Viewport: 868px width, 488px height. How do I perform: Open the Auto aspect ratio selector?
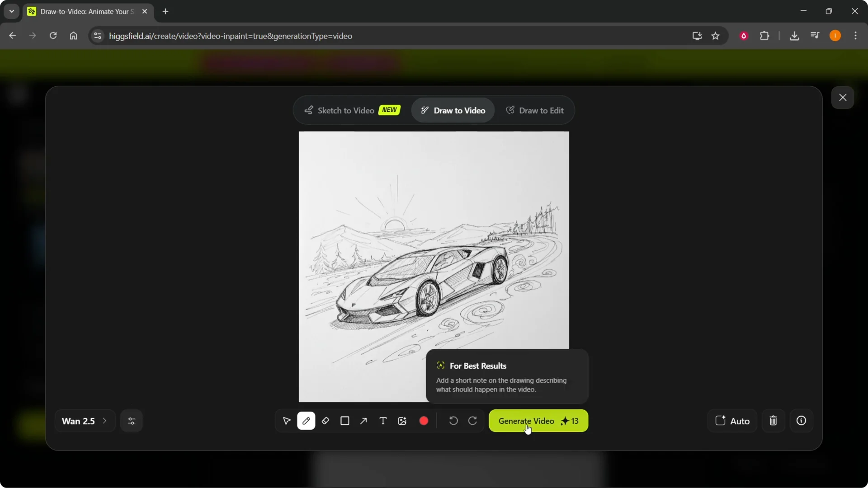click(732, 421)
